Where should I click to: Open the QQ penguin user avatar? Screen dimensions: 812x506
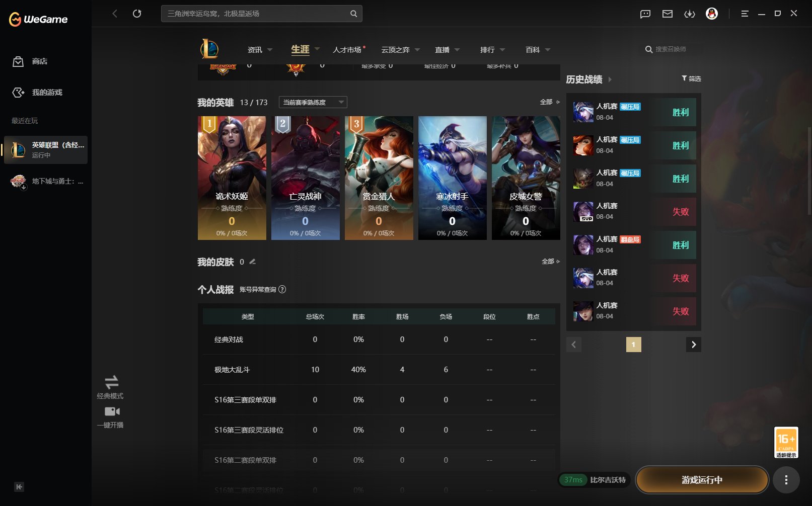pyautogui.click(x=712, y=14)
